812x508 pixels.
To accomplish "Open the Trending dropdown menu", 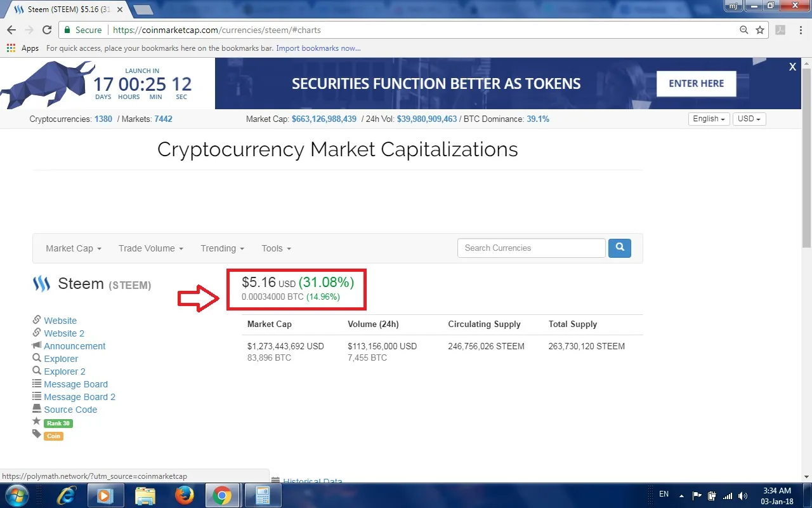I will tap(223, 248).
